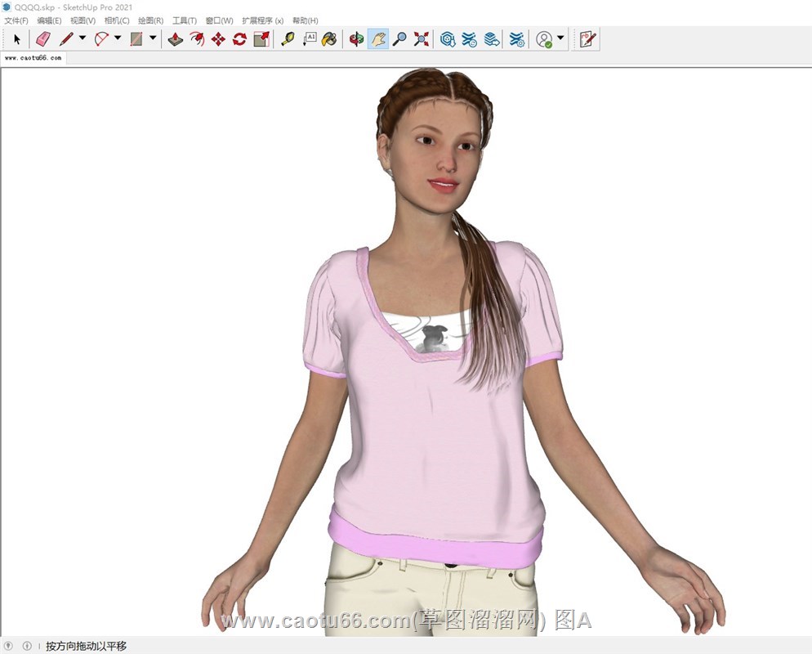Viewport: 812px width, 654px height.
Task: Click the geolocation status bar icon
Action: (8, 646)
